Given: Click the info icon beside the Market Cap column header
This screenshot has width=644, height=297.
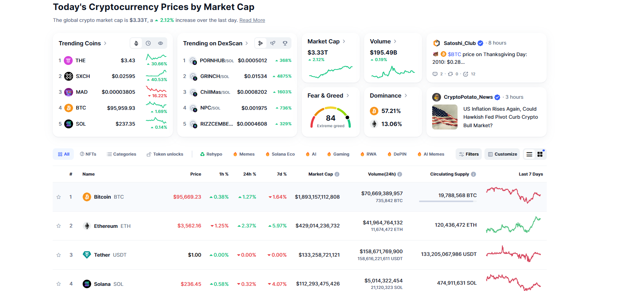Looking at the screenshot, I should pos(337,174).
